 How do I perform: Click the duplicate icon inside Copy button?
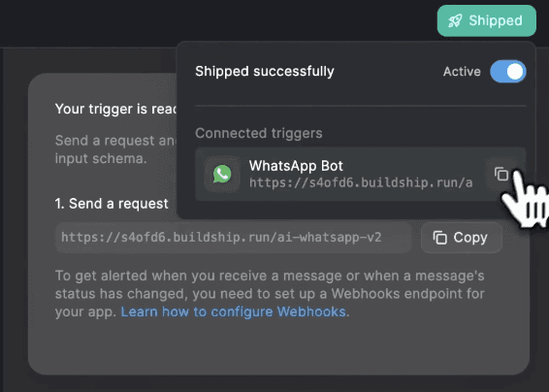(440, 238)
